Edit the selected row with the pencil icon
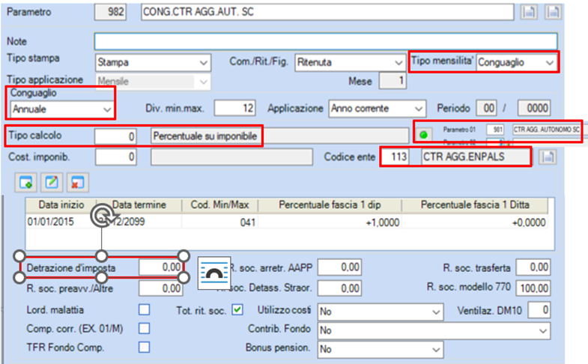 (x=52, y=183)
